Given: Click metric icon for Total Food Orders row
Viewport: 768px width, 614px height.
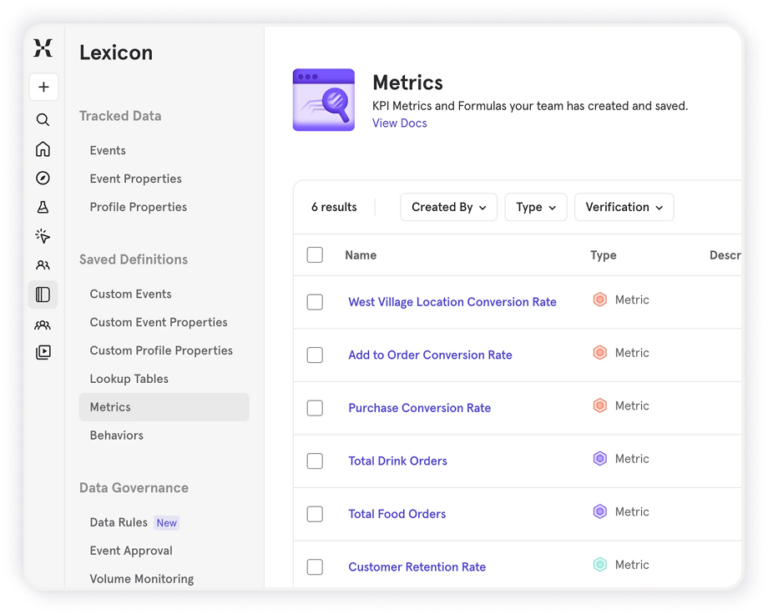Looking at the screenshot, I should [600, 512].
